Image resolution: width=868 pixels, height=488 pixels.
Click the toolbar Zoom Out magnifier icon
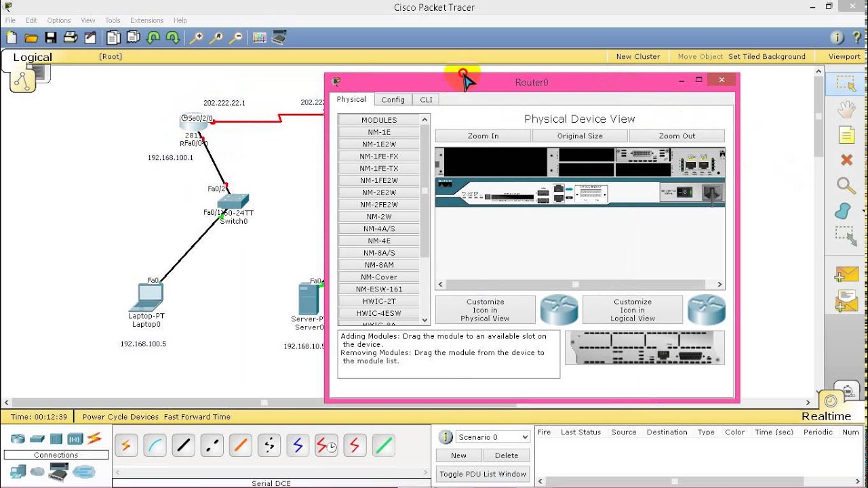[x=237, y=38]
